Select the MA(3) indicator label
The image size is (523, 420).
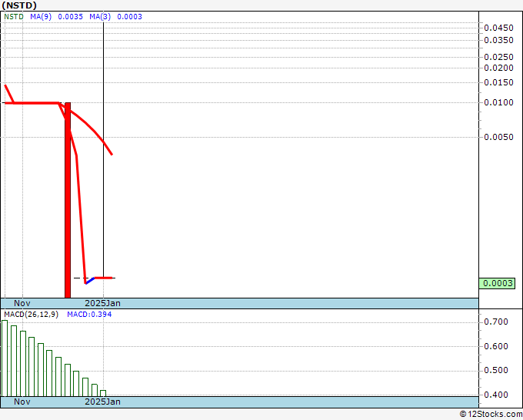point(100,17)
